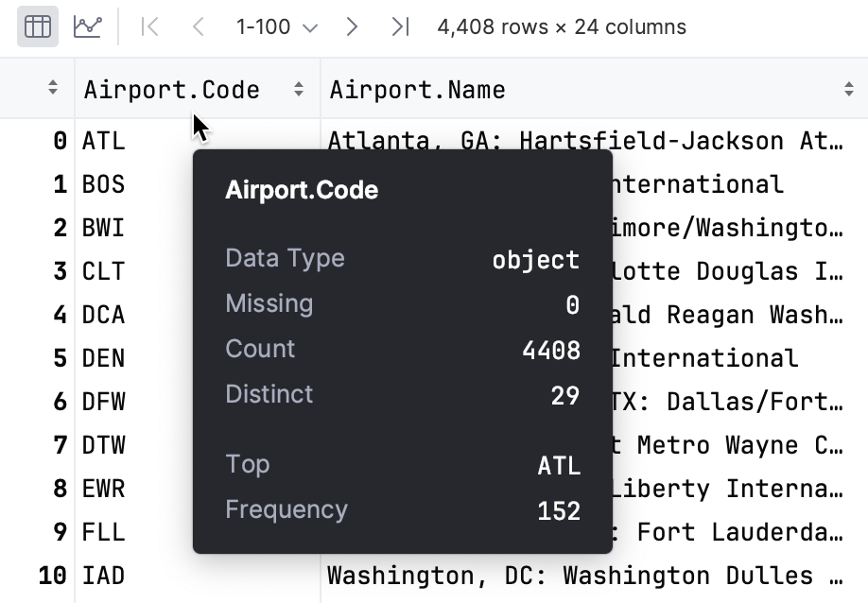Click the Missing value 0 in tooltip
The image size is (868, 603).
point(573,305)
